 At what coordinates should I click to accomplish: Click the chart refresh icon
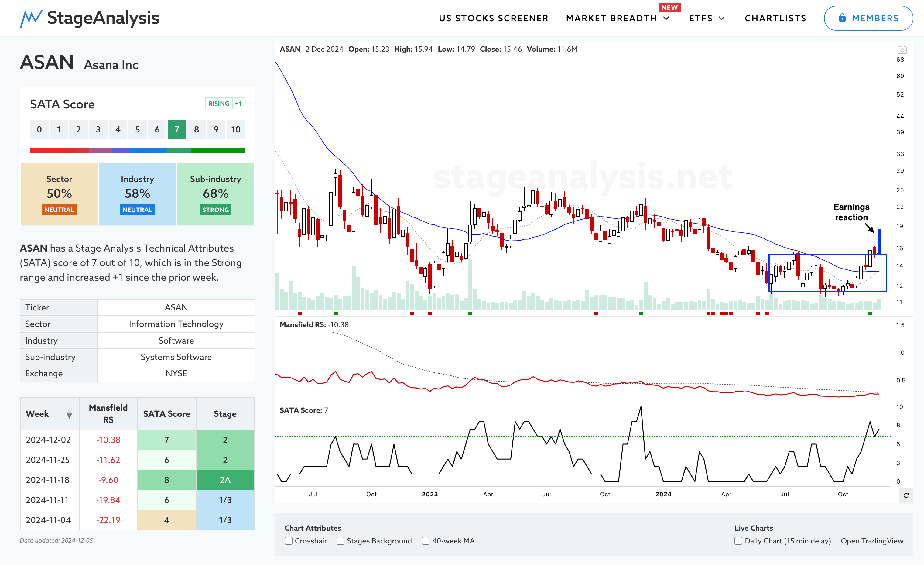(906, 495)
